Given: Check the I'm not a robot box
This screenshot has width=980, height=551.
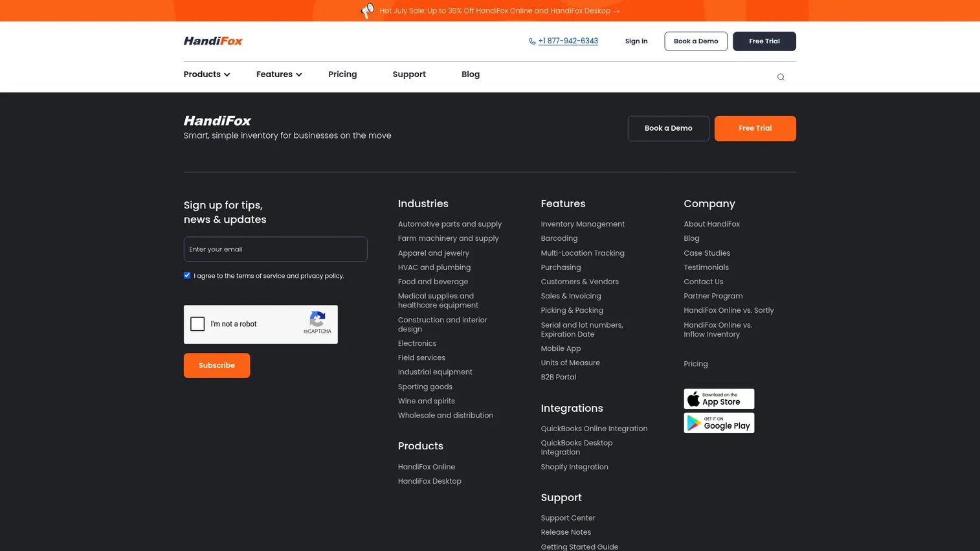Looking at the screenshot, I should [x=198, y=324].
